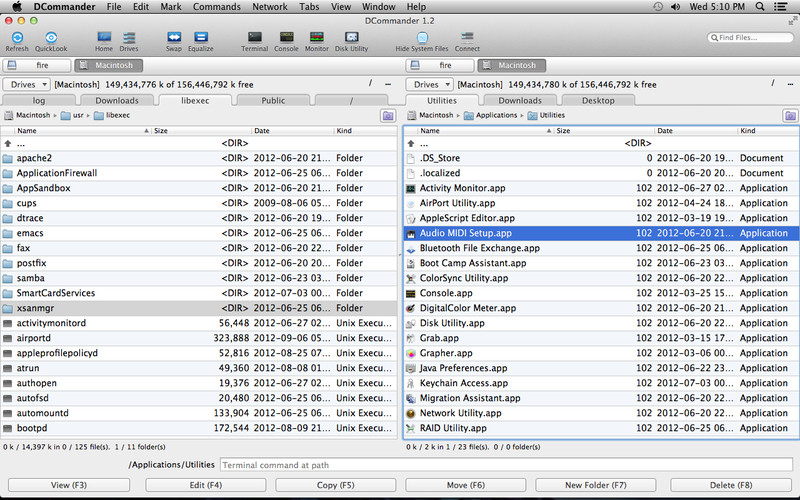The image size is (800, 500).
Task: Click the Refresh toolbar icon
Action: (17, 38)
